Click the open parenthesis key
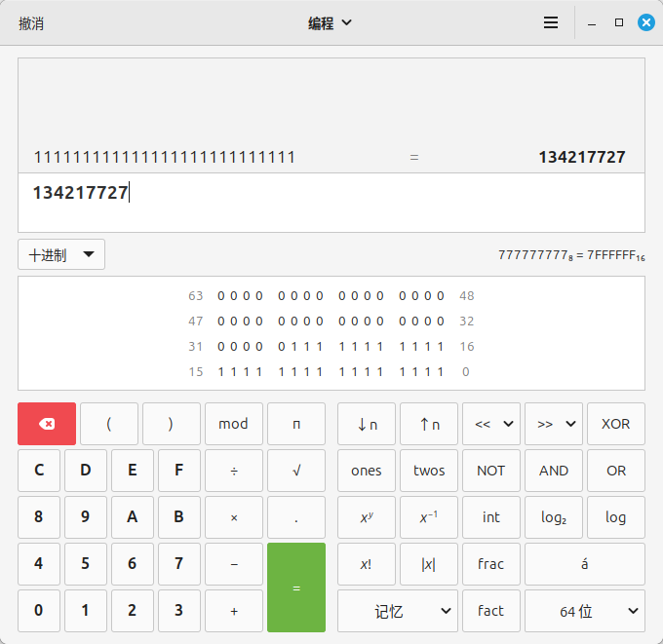 (109, 424)
